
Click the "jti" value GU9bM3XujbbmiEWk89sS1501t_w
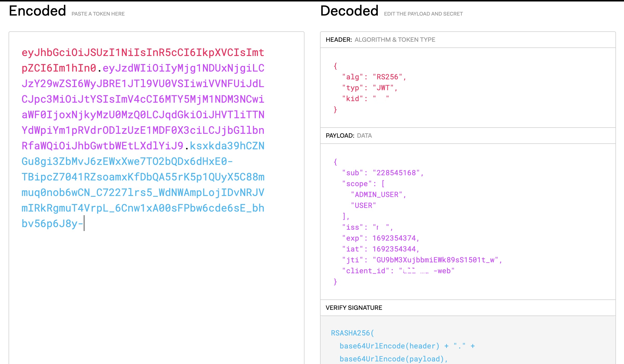pyautogui.click(x=435, y=260)
